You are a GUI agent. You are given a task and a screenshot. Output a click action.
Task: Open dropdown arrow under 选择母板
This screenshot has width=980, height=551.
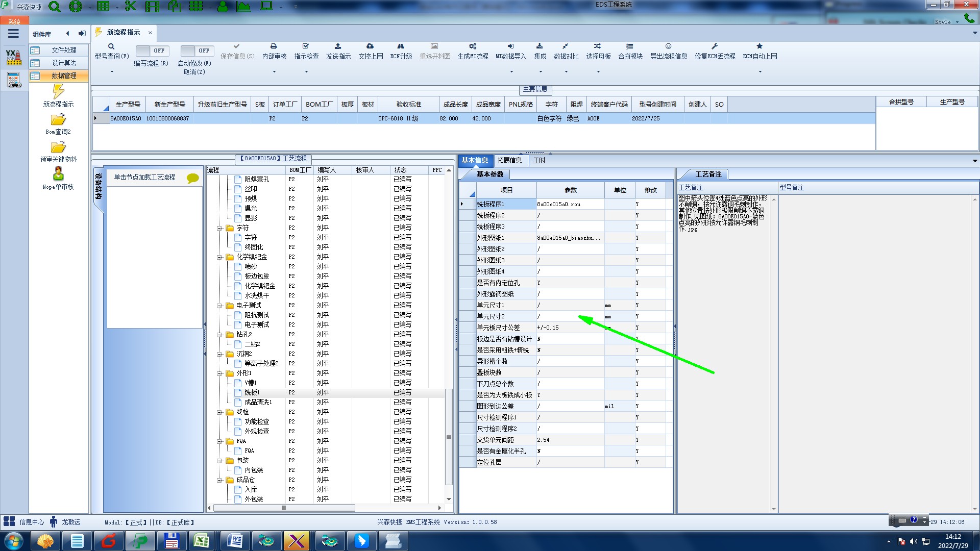pyautogui.click(x=598, y=71)
